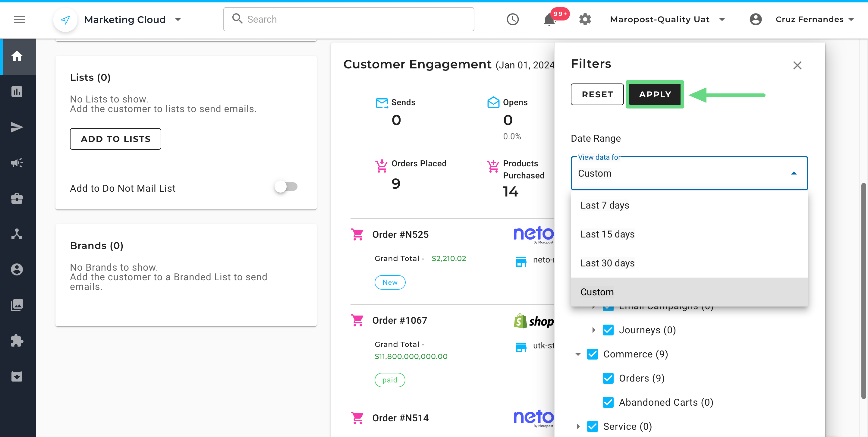Open the Marketing Cloud product dropdown
Viewport: 868px width, 437px height.
click(178, 20)
